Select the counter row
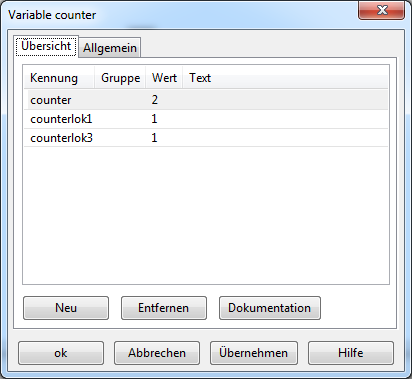 click(x=206, y=100)
